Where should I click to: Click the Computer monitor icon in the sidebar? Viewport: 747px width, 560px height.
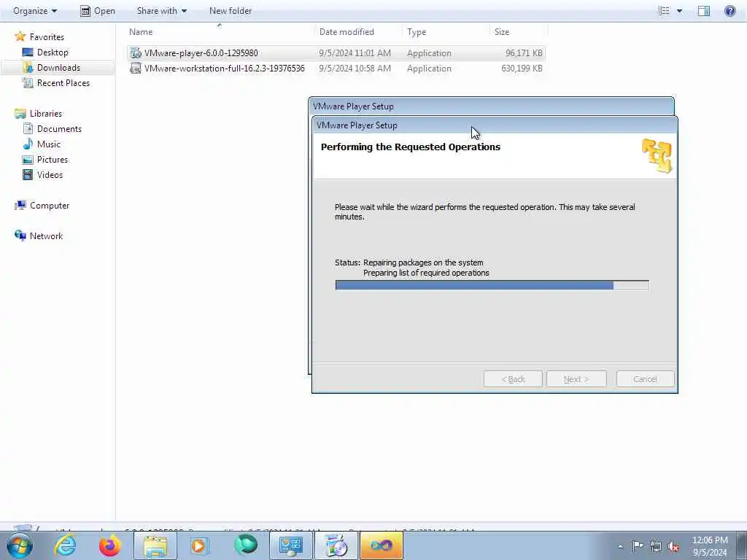(20, 205)
